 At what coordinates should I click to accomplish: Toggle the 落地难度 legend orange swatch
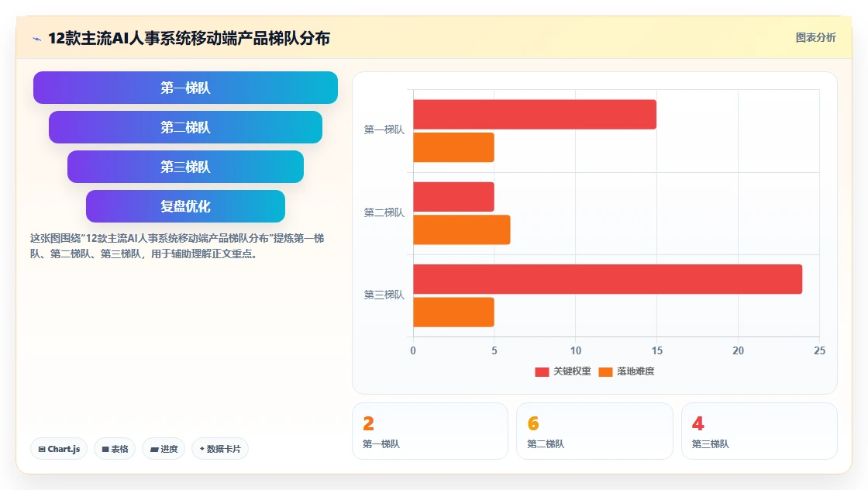pyautogui.click(x=605, y=371)
